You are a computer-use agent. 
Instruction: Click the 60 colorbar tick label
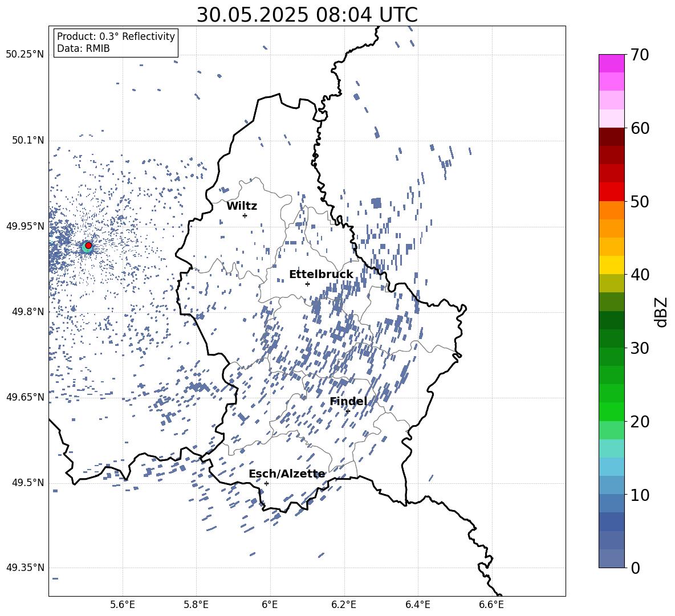tap(640, 128)
